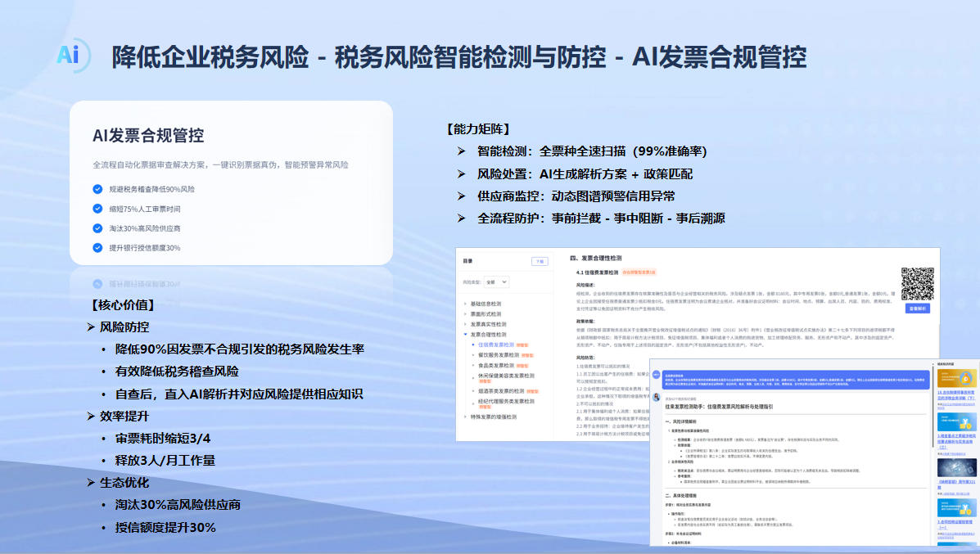Click the QR code in the report screenshot

point(918,284)
